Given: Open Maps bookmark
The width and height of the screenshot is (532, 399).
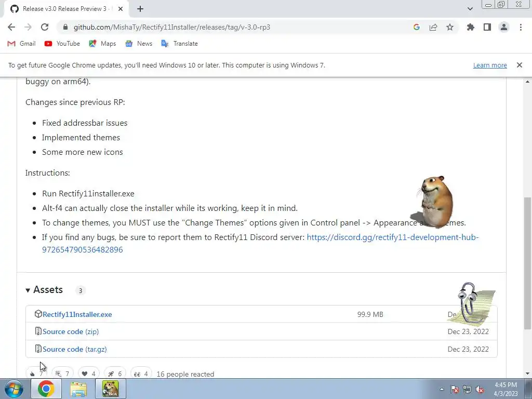Looking at the screenshot, I should [x=102, y=44].
